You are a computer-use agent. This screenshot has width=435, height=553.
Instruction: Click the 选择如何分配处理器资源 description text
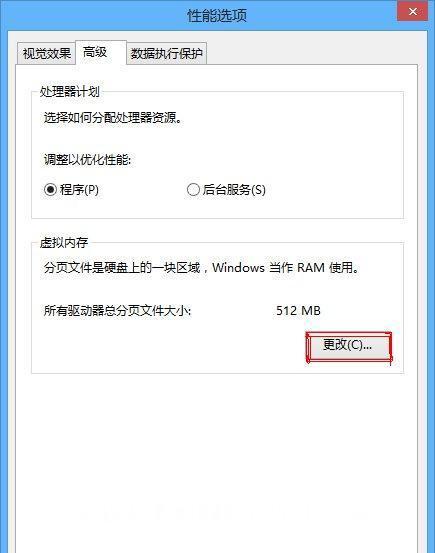113,118
